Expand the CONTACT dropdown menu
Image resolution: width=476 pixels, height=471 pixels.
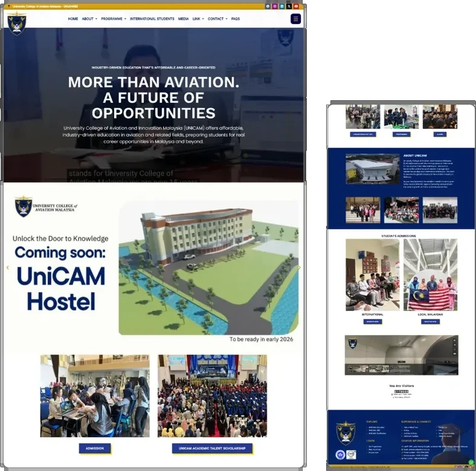[217, 19]
